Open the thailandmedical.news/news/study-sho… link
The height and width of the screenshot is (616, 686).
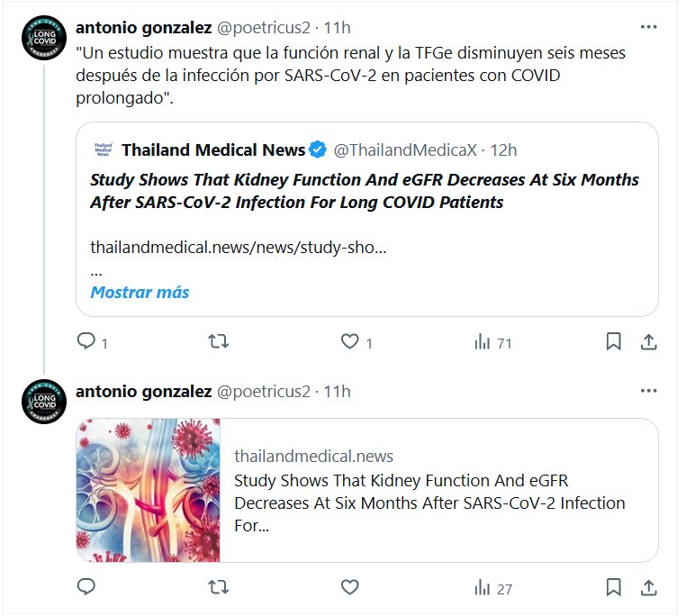pyautogui.click(x=239, y=247)
